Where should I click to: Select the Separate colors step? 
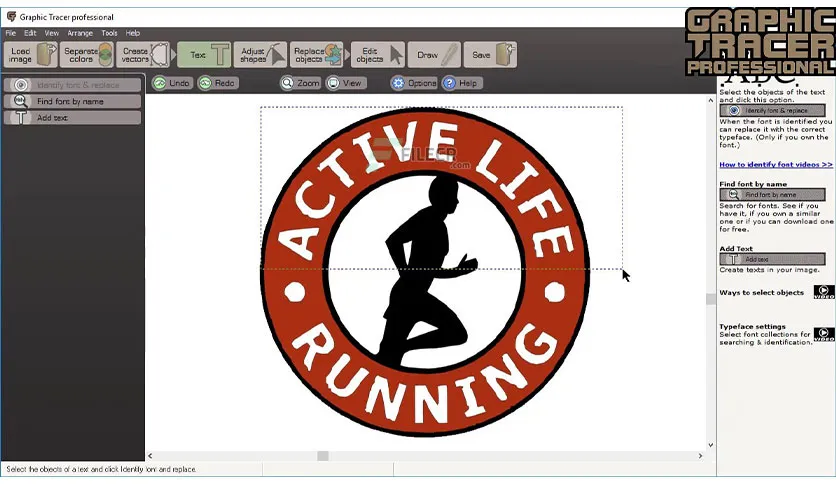86,55
